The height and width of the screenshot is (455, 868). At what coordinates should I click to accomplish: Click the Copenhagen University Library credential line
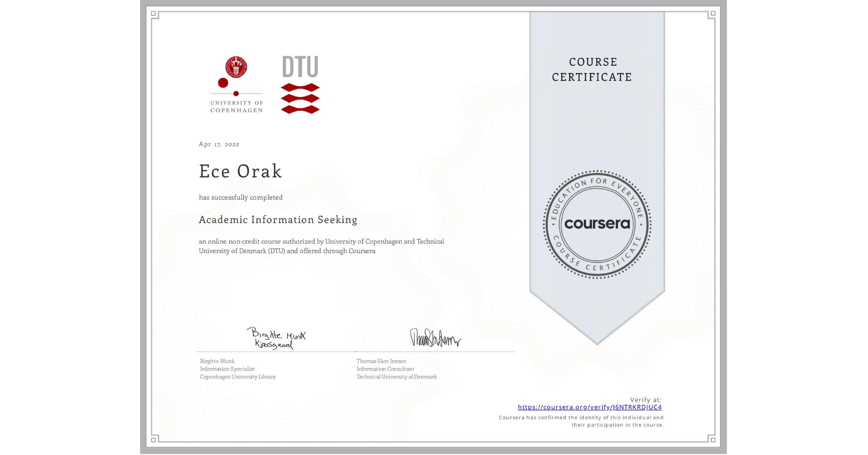pyautogui.click(x=237, y=377)
